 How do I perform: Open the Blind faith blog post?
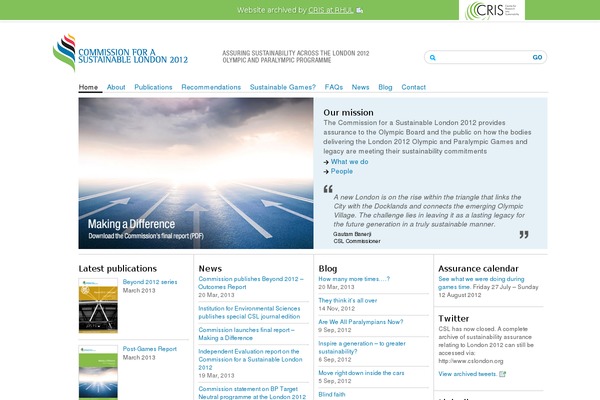332,394
